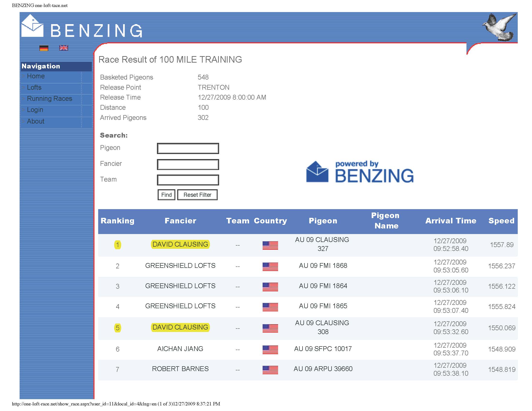
Task: Open Running Races navigation link
Action: click(x=49, y=99)
